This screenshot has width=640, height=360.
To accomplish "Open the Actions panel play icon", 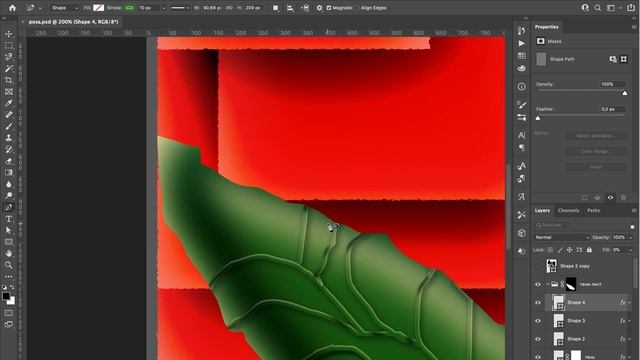I will click(522, 43).
